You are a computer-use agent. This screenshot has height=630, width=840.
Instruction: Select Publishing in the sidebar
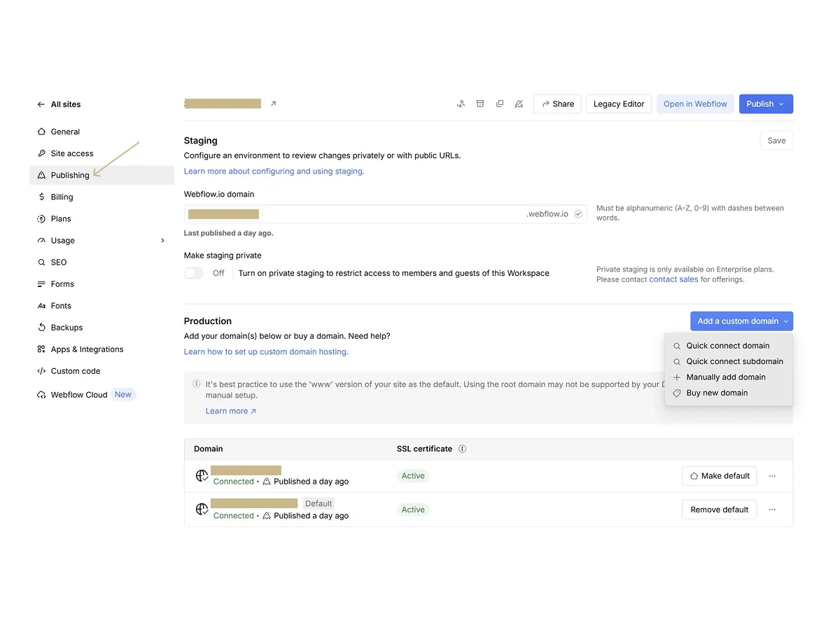[101, 175]
